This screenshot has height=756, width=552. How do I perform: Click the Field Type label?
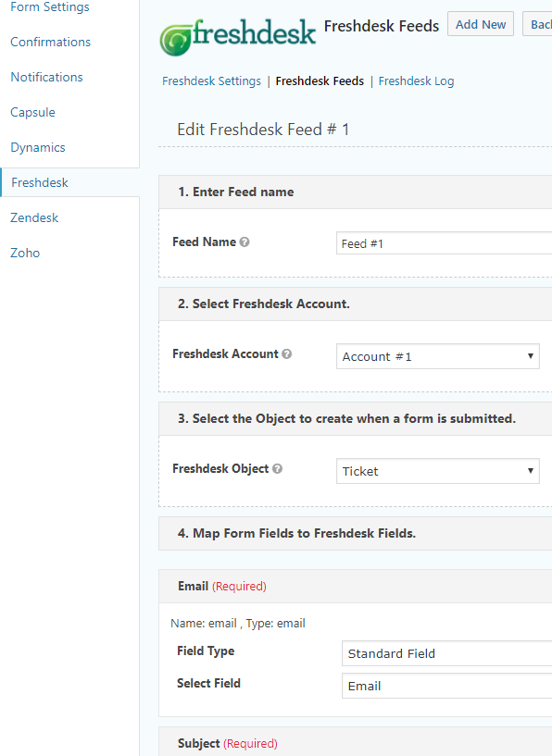tap(206, 651)
